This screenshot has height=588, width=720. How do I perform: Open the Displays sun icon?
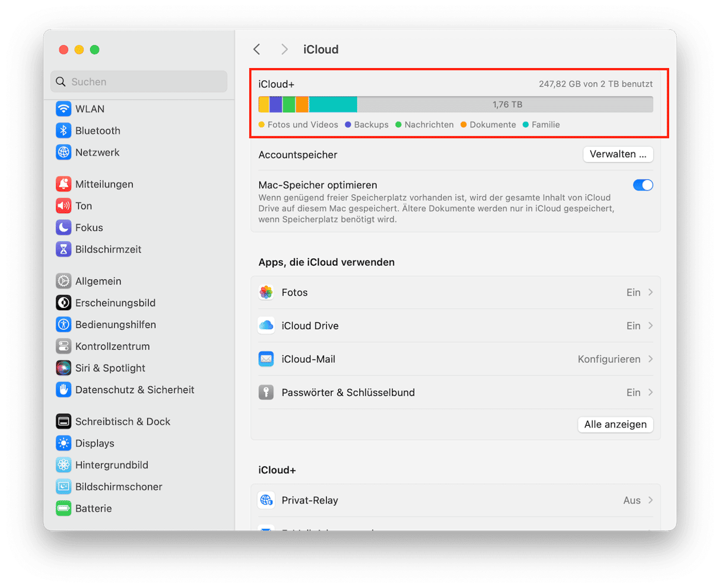click(63, 443)
